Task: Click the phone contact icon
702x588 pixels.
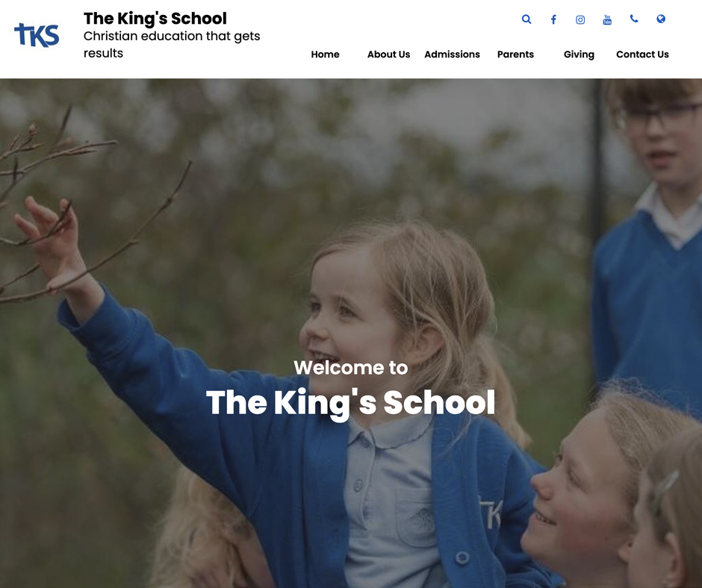Action: tap(634, 19)
